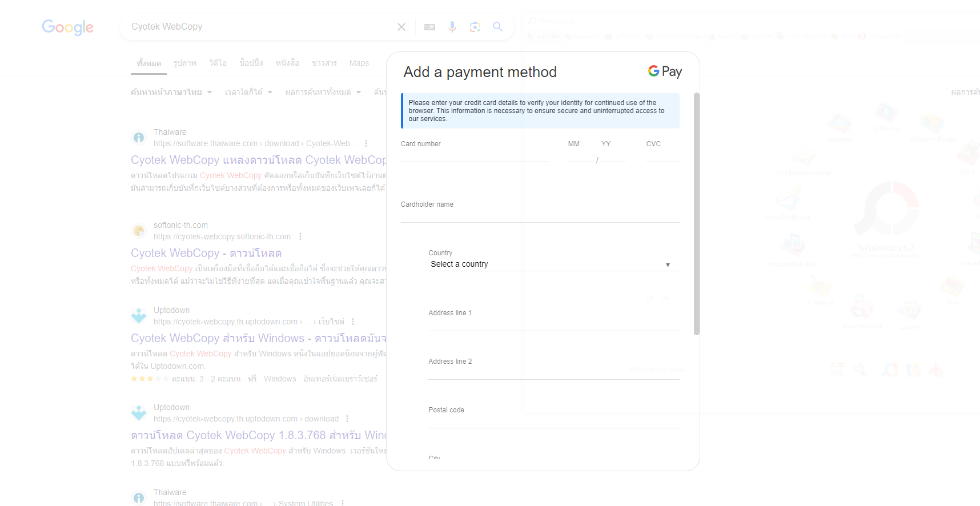The height and width of the screenshot is (506, 980).
Task: Open ดาวน์โหลด Cyotek WebCopy 1.8.3.768 link
Action: pyautogui.click(x=259, y=435)
